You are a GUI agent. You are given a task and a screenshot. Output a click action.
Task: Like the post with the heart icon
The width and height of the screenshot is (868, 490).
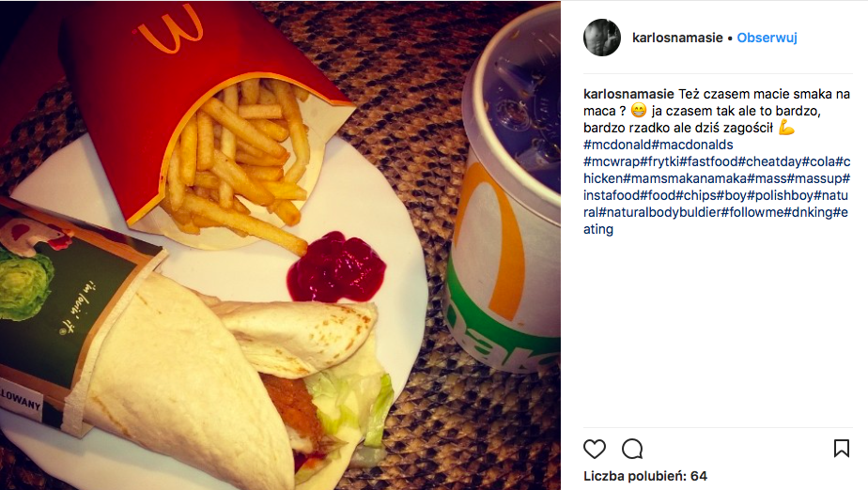[x=595, y=449]
